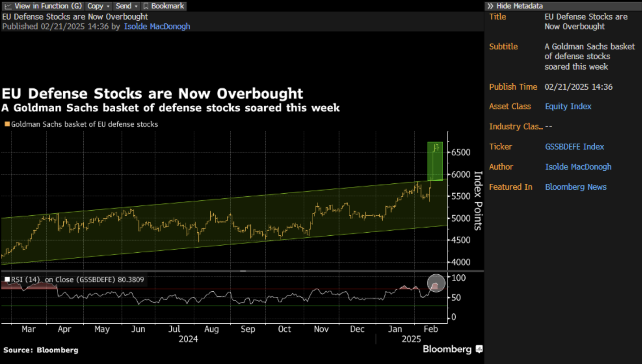Image resolution: width=642 pixels, height=364 pixels.
Task: Click the panel divider handle between the charts
Action: (243, 271)
